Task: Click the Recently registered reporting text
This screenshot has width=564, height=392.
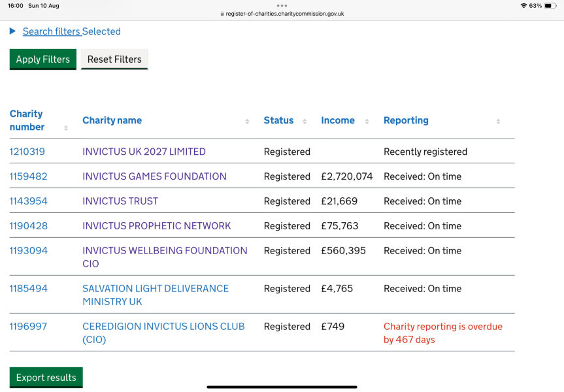Action: tap(425, 152)
